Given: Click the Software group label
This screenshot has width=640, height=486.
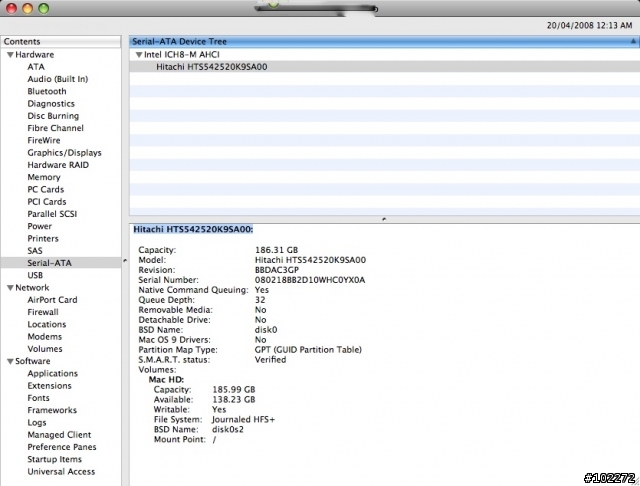Looking at the screenshot, I should (x=33, y=361).
